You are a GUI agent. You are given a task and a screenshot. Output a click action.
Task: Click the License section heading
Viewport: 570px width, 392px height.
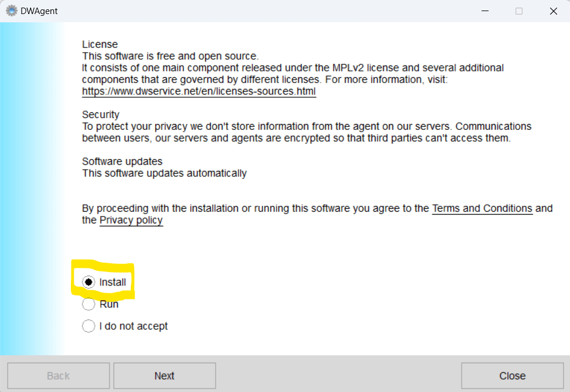tap(100, 44)
